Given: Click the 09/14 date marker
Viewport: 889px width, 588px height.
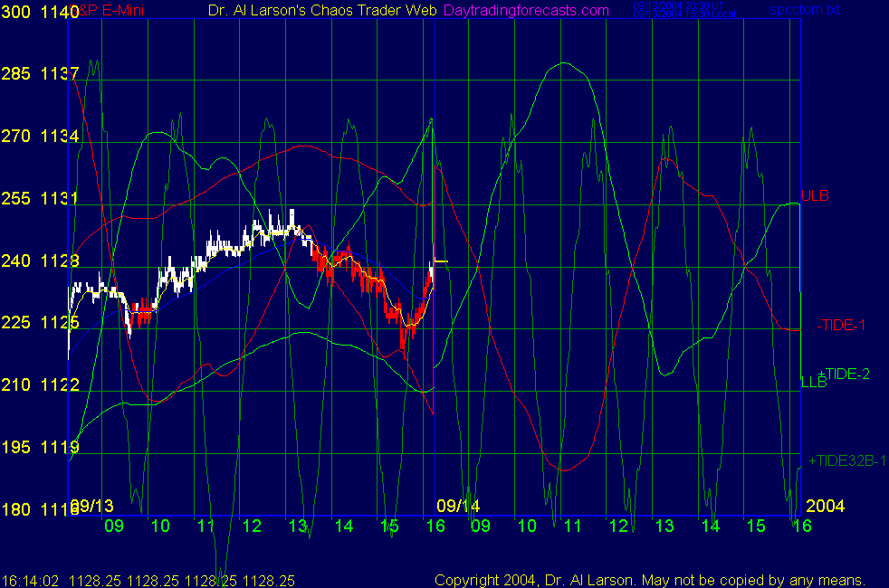Looking at the screenshot, I should pyautogui.click(x=458, y=506).
